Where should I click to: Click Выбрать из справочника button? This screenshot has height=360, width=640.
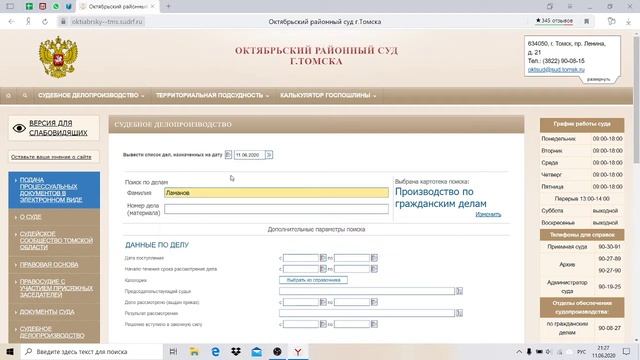click(x=313, y=280)
